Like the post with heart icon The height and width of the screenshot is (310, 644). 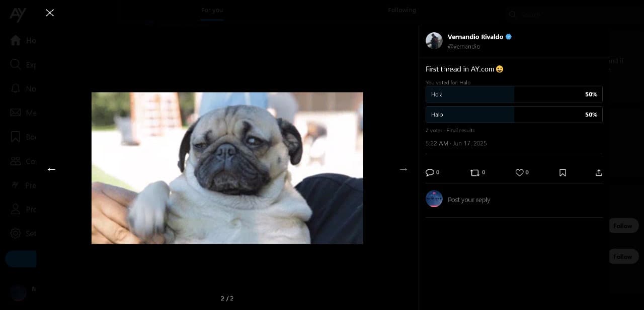(x=519, y=172)
